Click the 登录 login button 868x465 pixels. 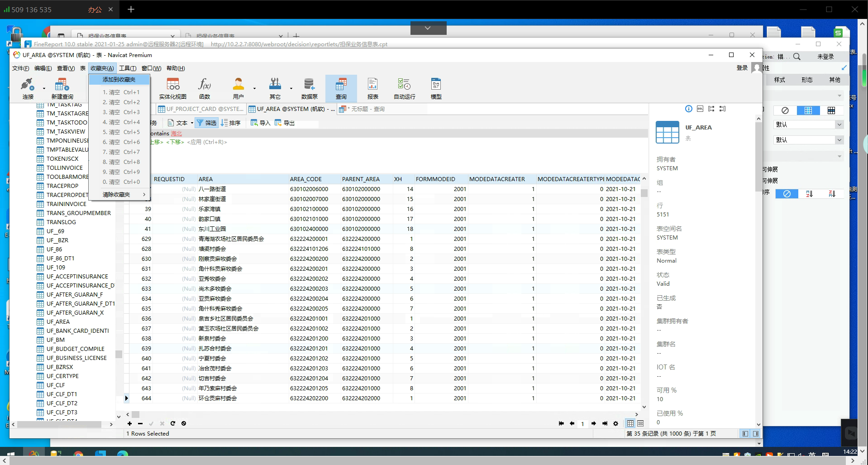point(742,68)
